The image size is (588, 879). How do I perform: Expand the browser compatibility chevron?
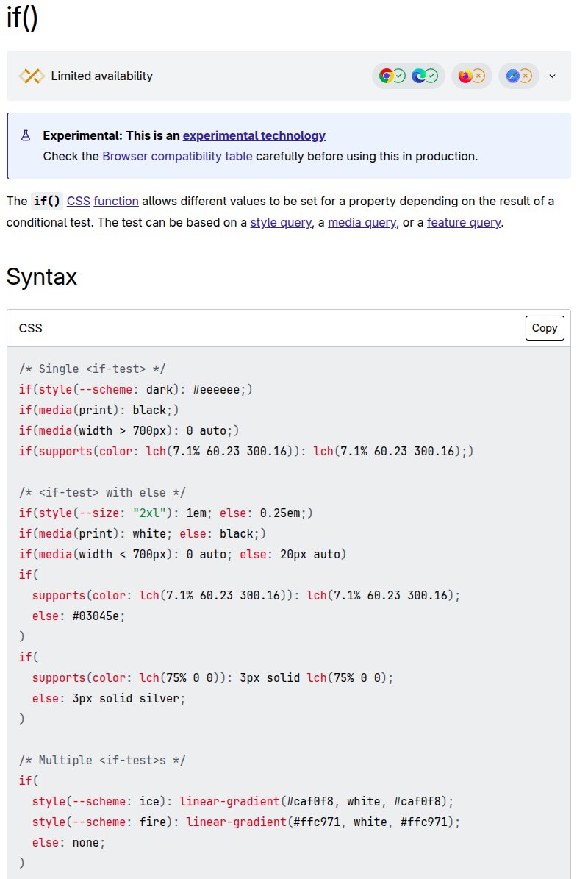[x=552, y=76]
